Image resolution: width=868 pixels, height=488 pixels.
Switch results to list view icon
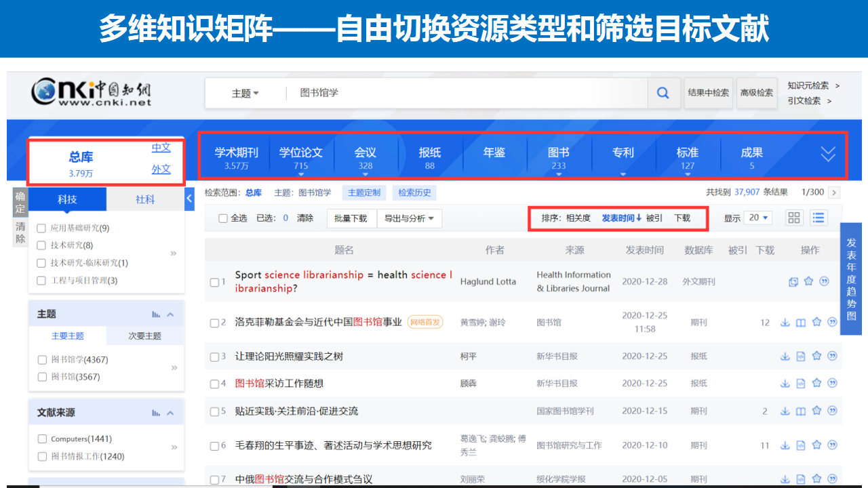(x=818, y=218)
